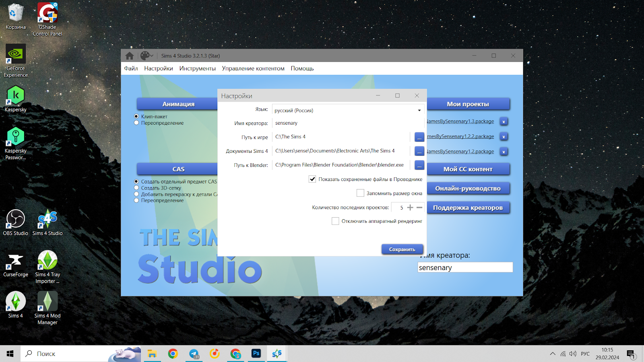
Task: Click the taskbar Поиск search box
Action: 80,354
